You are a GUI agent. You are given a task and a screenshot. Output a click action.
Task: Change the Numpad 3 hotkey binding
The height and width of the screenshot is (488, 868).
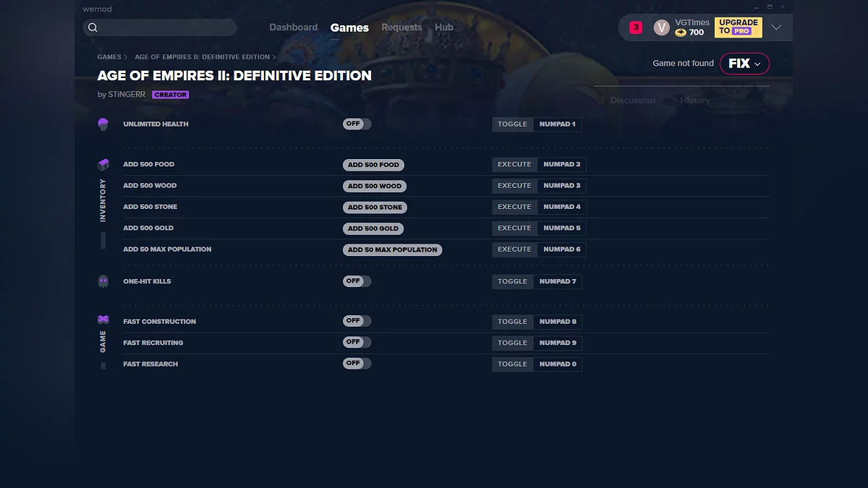562,186
